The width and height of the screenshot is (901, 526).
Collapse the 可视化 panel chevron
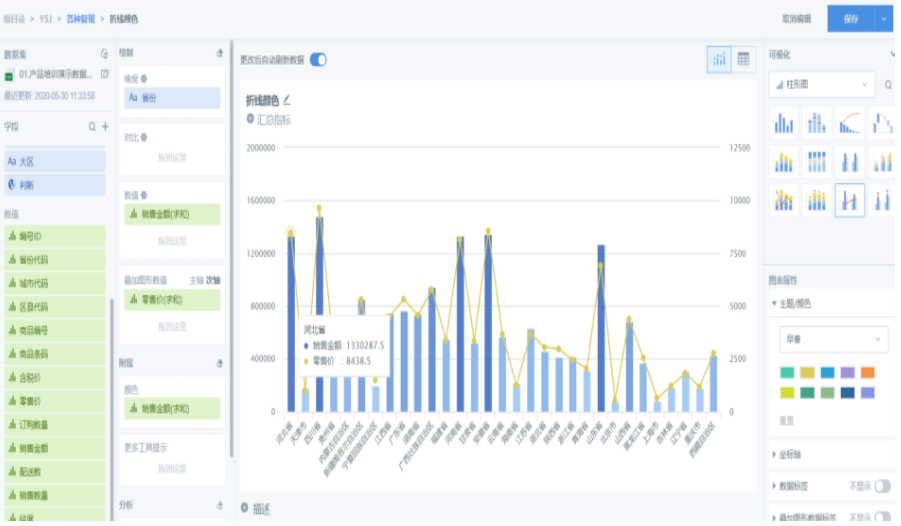pos(892,55)
